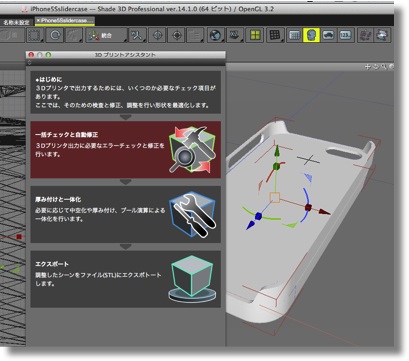Click the wrench tools toolbar icon
The width and height of the screenshot is (409, 361).
(137, 35)
